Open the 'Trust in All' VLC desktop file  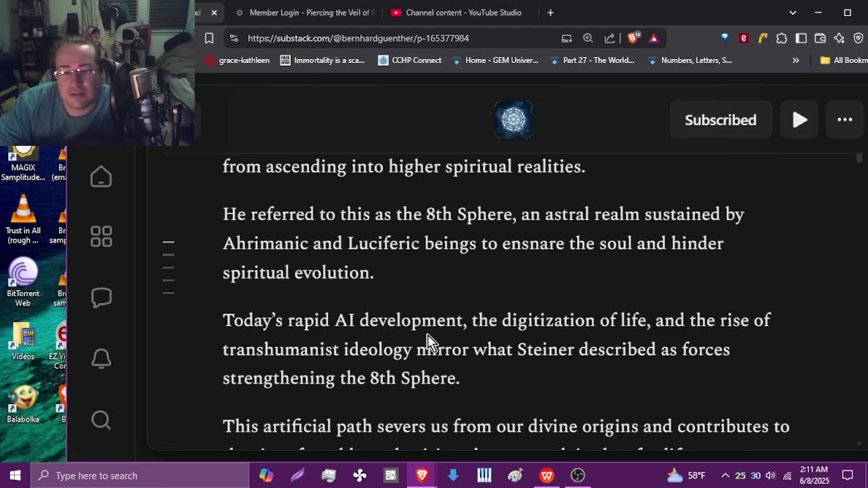pos(23,219)
